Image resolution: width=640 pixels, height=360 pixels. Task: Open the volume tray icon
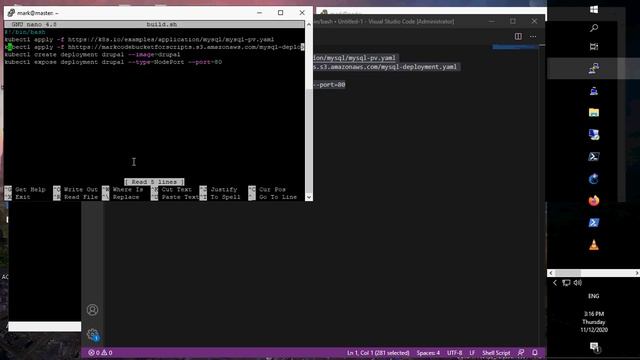click(578, 283)
